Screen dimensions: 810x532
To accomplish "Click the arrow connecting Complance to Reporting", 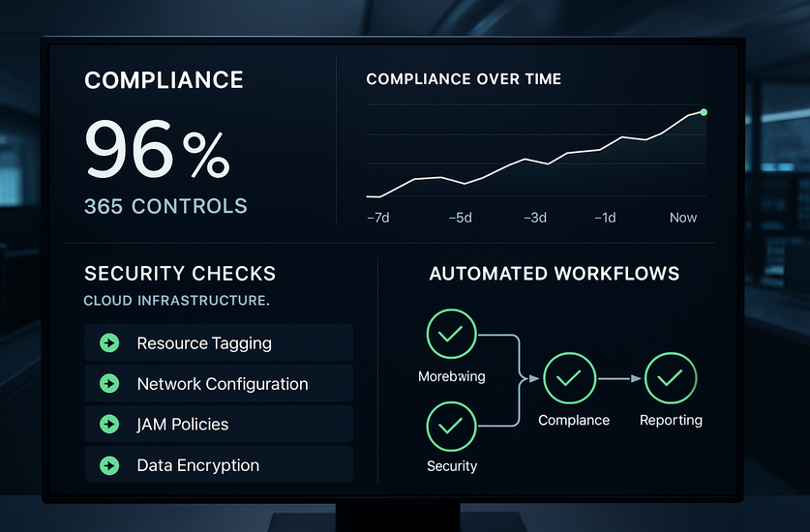I will pyautogui.click(x=620, y=378).
